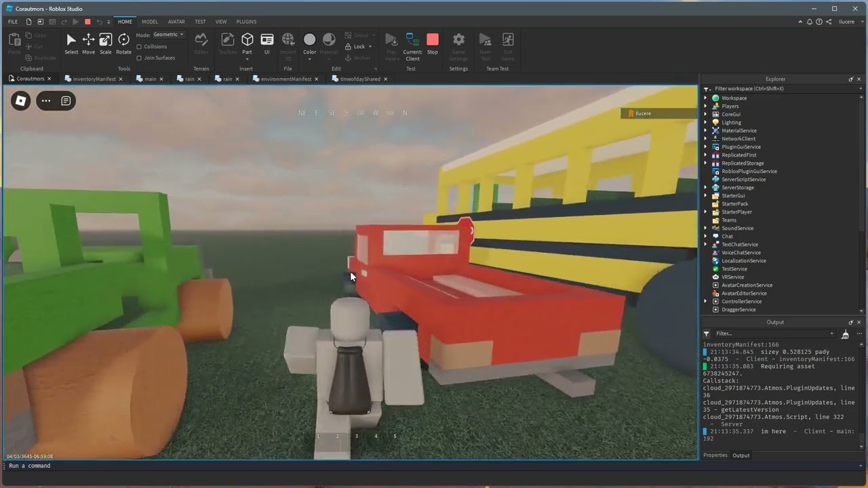Switch to the PLUGINS ribbon tab

pos(246,22)
